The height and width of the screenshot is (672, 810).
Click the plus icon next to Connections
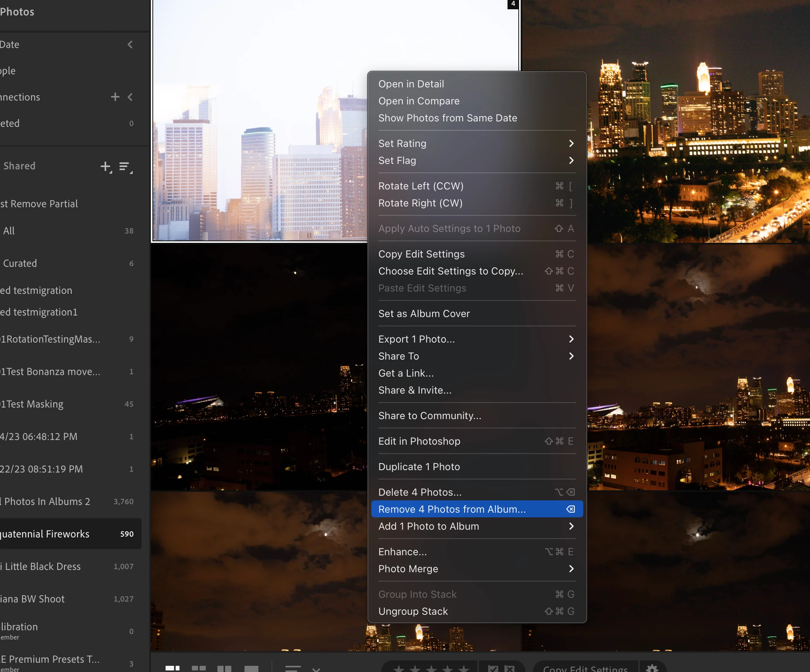click(x=115, y=97)
